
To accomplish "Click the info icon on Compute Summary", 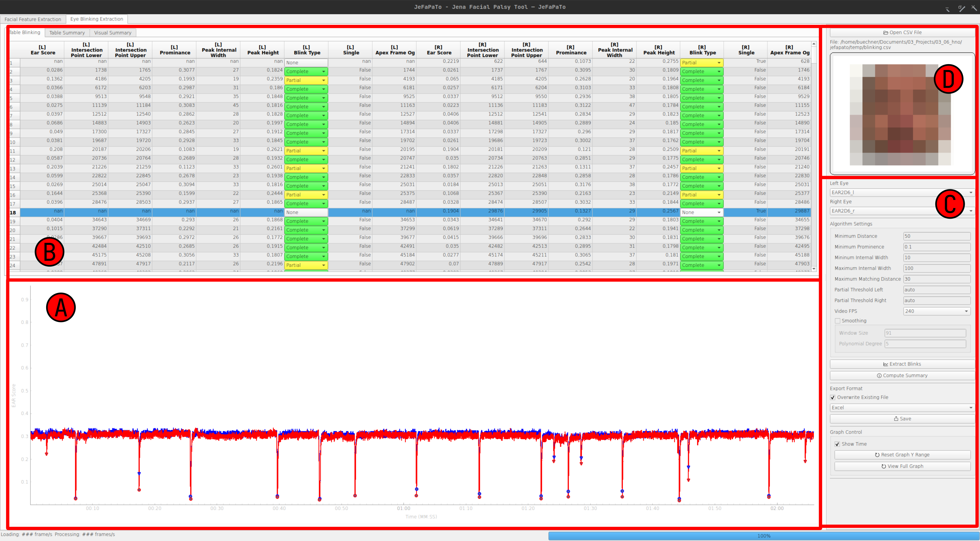I will 879,375.
